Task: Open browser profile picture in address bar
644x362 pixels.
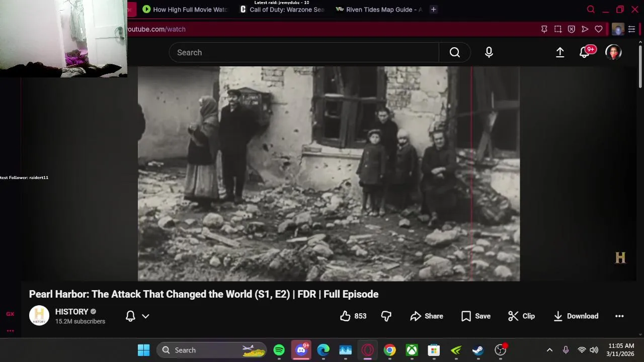Action: click(x=618, y=29)
